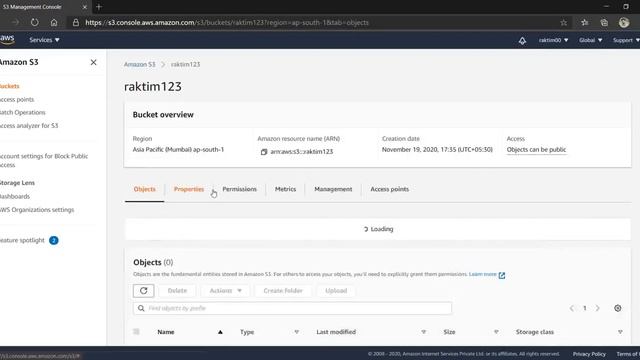640x360 pixels.
Task: Click the Asia Pacific (Mumbai) ap-south-1 region text
Action: 178,150
